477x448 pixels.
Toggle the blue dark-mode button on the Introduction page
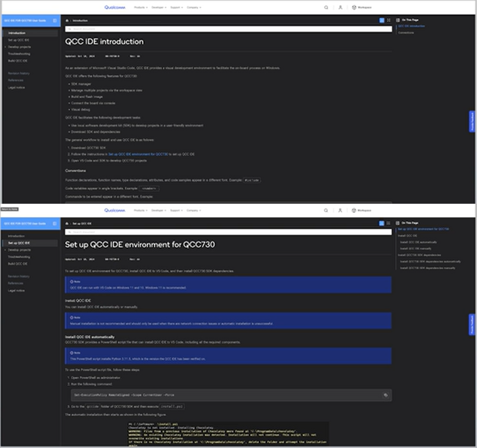[x=382, y=21]
